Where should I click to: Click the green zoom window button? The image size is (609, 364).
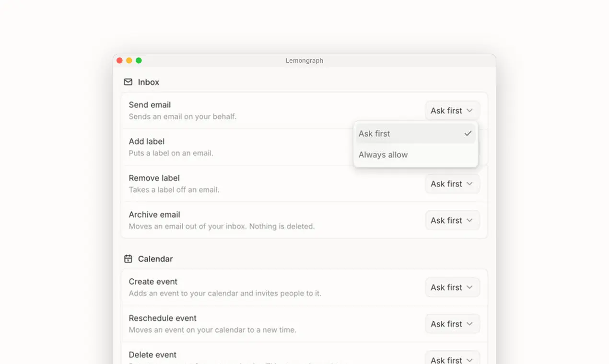(x=139, y=60)
